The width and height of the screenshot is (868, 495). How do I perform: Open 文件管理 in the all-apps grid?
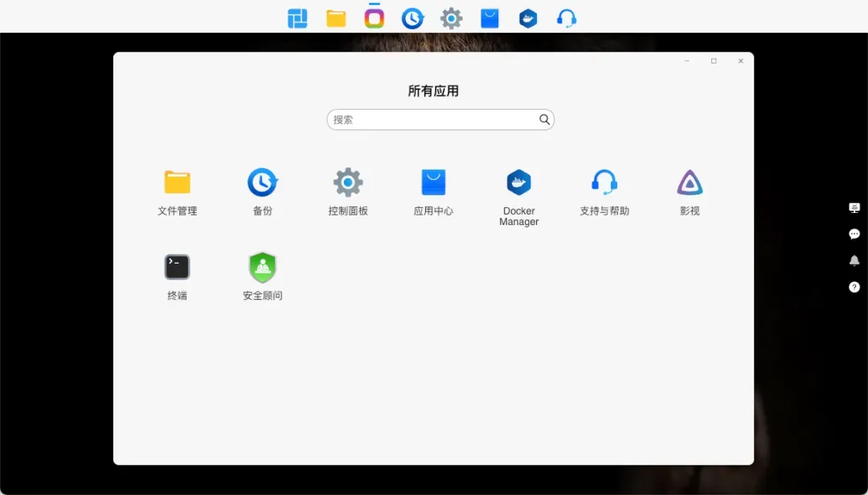[x=177, y=183]
